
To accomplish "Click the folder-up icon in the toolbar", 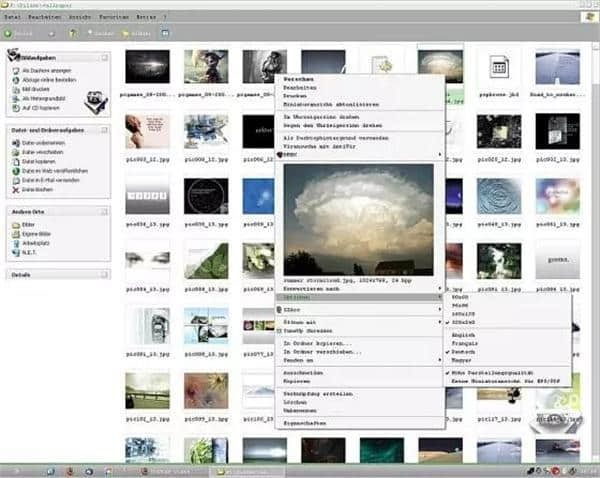I will pyautogui.click(x=72, y=33).
